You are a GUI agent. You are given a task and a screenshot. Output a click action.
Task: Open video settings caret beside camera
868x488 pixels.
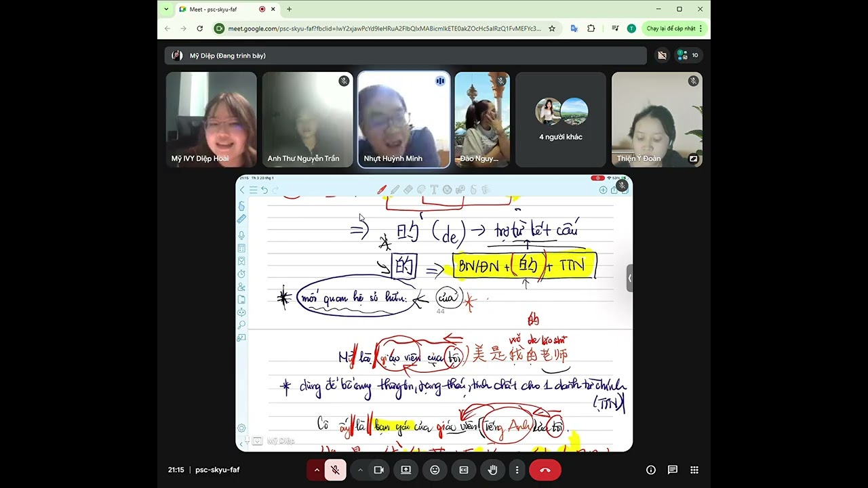click(x=360, y=470)
